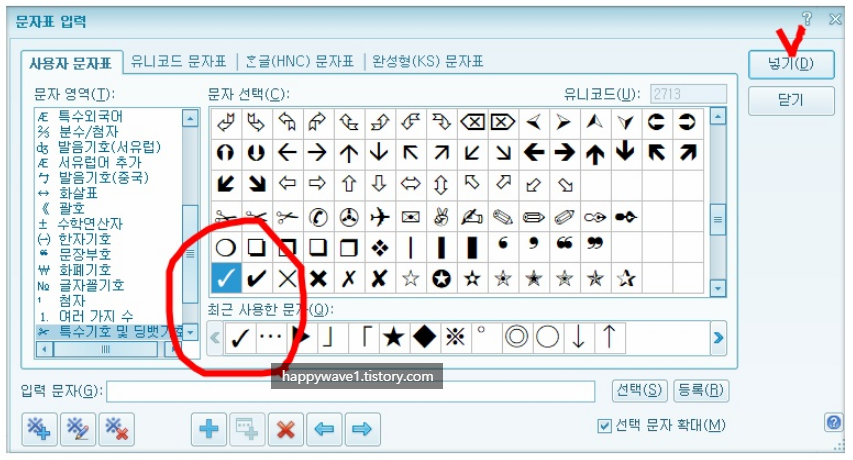Click the 닫기 close button
The image size is (853, 460).
tap(791, 101)
